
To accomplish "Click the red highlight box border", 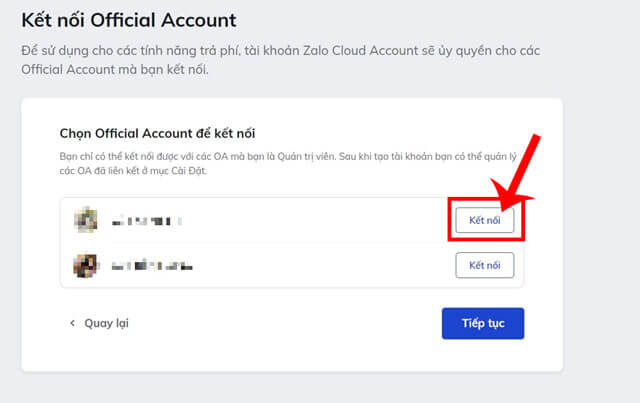I will click(445, 220).
